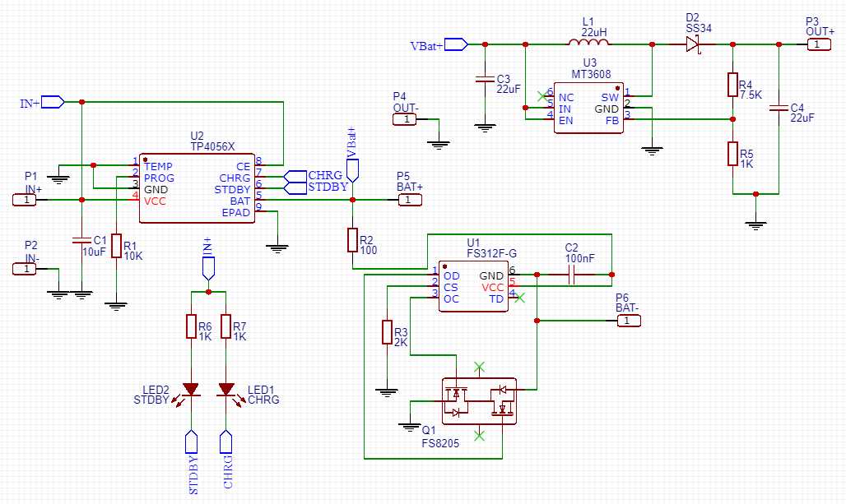Select resistor R1 10K
This screenshot has width=846, height=504.
pos(116,245)
